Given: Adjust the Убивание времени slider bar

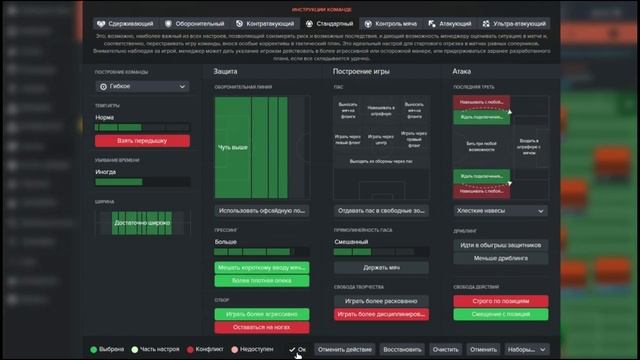Looking at the screenshot, I should [x=142, y=182].
